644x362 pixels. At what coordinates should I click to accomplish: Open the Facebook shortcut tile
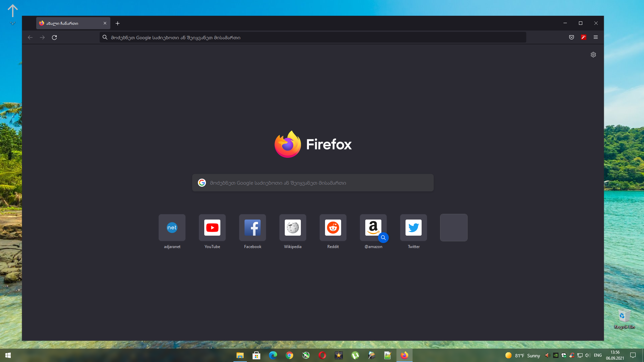coord(253,228)
